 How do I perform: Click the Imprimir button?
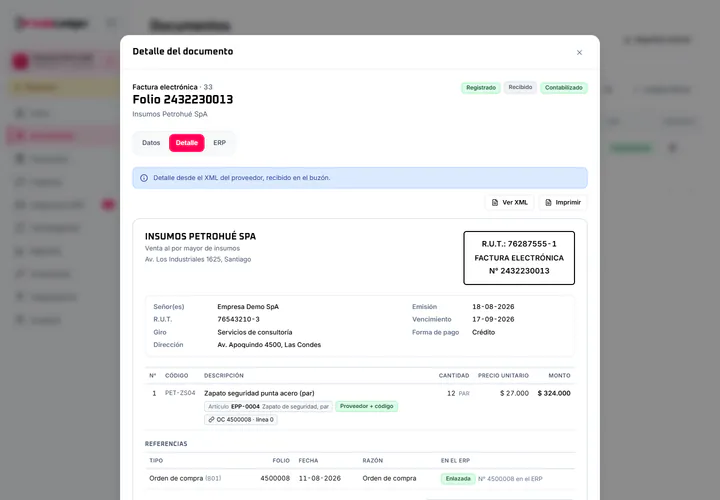click(563, 202)
